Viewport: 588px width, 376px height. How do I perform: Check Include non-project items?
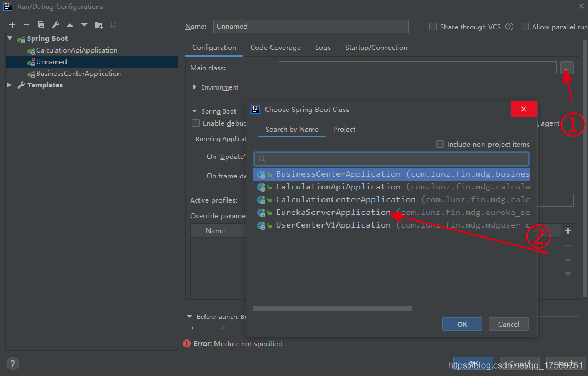tap(440, 144)
